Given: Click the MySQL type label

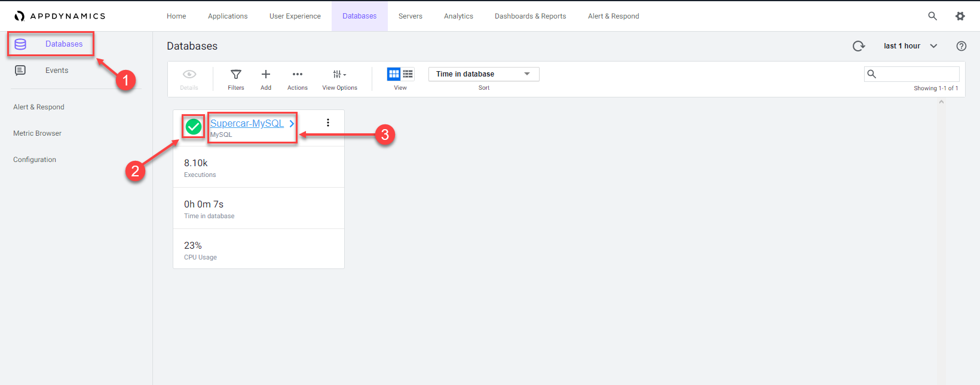Looking at the screenshot, I should coord(221,135).
